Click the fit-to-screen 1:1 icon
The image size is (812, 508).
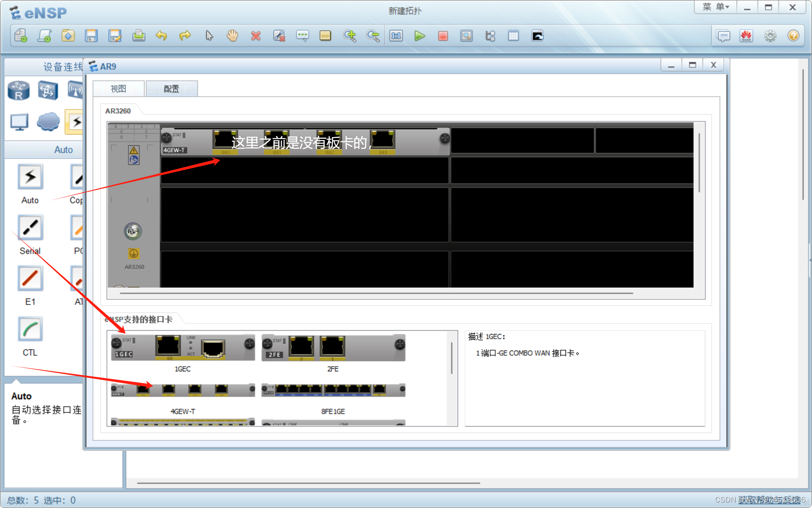(x=396, y=36)
